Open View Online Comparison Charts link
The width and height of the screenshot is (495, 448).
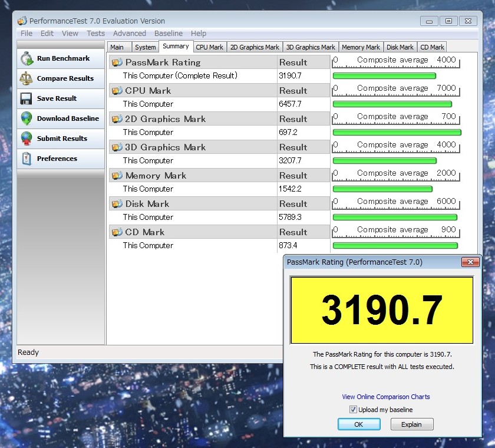386,397
